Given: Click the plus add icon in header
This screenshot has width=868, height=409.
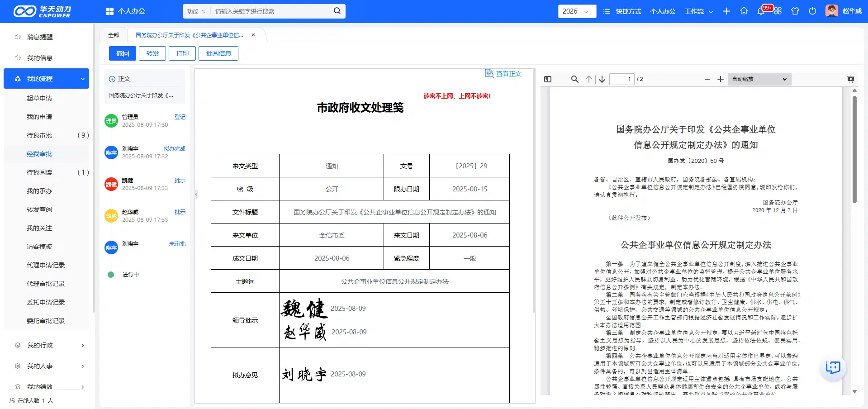Looking at the screenshot, I should [x=726, y=11].
